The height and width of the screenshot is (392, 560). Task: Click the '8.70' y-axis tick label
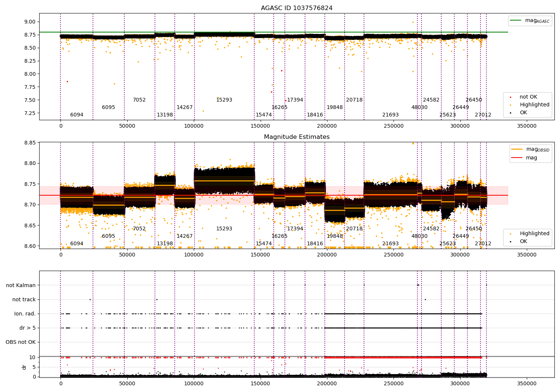click(x=30, y=205)
